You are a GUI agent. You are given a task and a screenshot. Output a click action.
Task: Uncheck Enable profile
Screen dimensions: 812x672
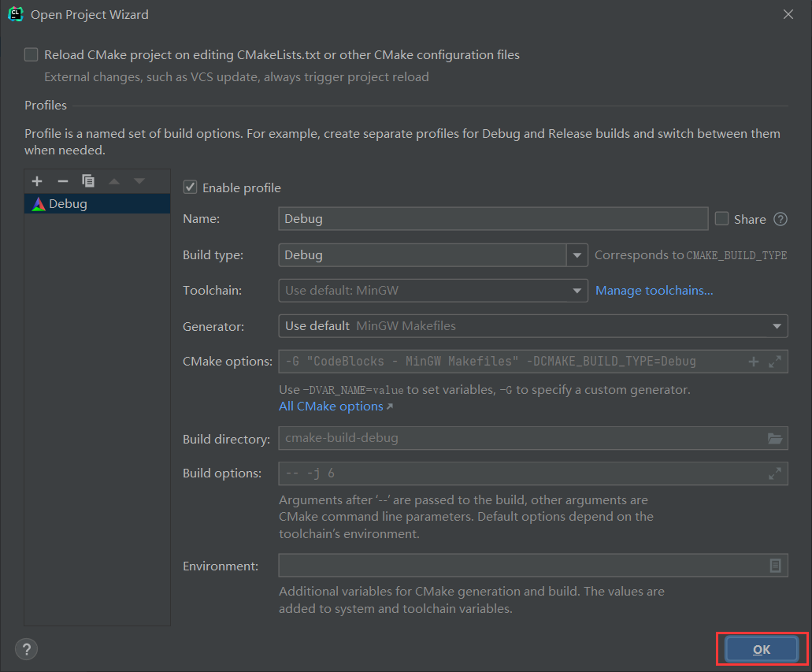pyautogui.click(x=190, y=187)
